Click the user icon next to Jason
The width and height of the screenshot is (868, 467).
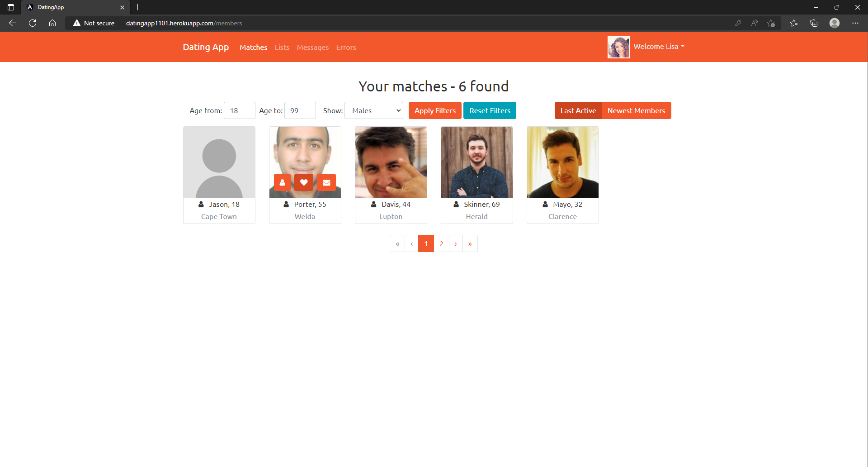[201, 204]
